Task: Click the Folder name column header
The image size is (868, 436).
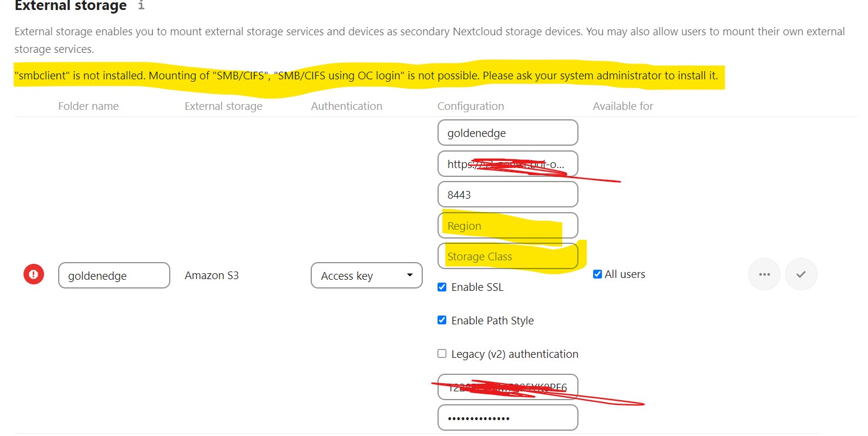Action: pyautogui.click(x=88, y=106)
